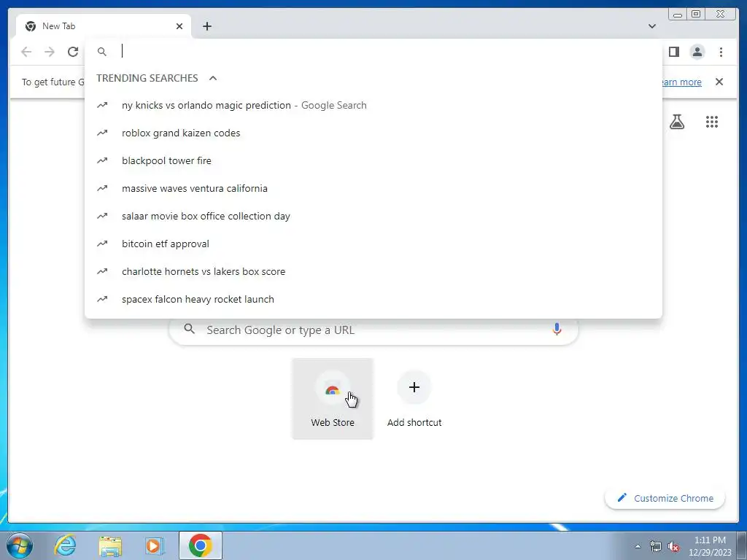
Task: Choose massive waves ventura california suggestion
Action: (373, 188)
